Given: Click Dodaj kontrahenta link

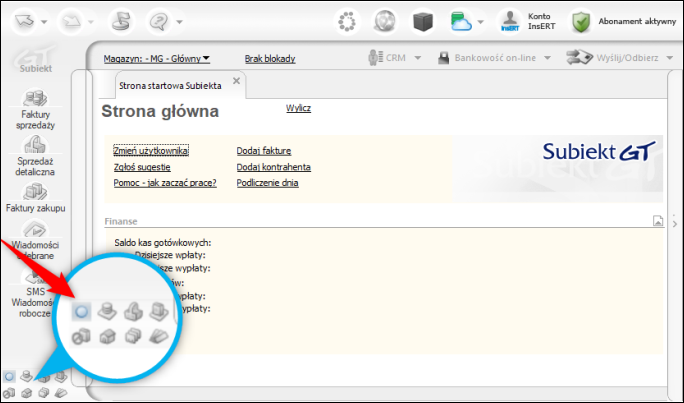Looking at the screenshot, I should click(x=274, y=167).
